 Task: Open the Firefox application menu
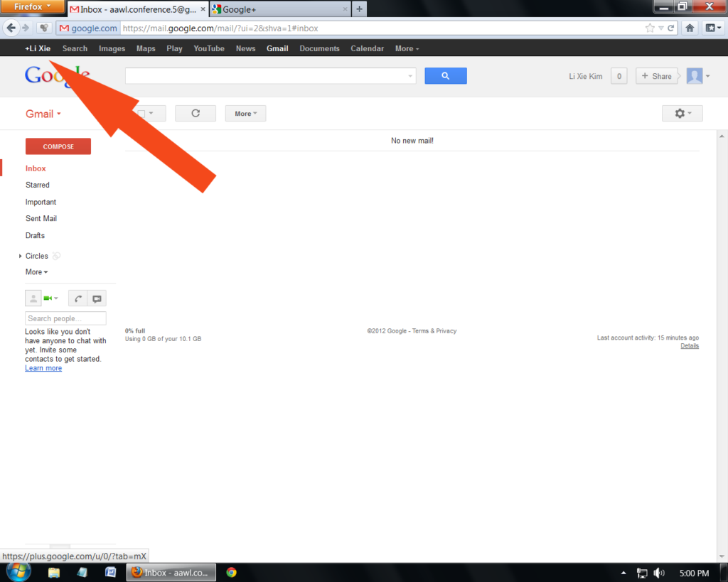click(x=31, y=6)
